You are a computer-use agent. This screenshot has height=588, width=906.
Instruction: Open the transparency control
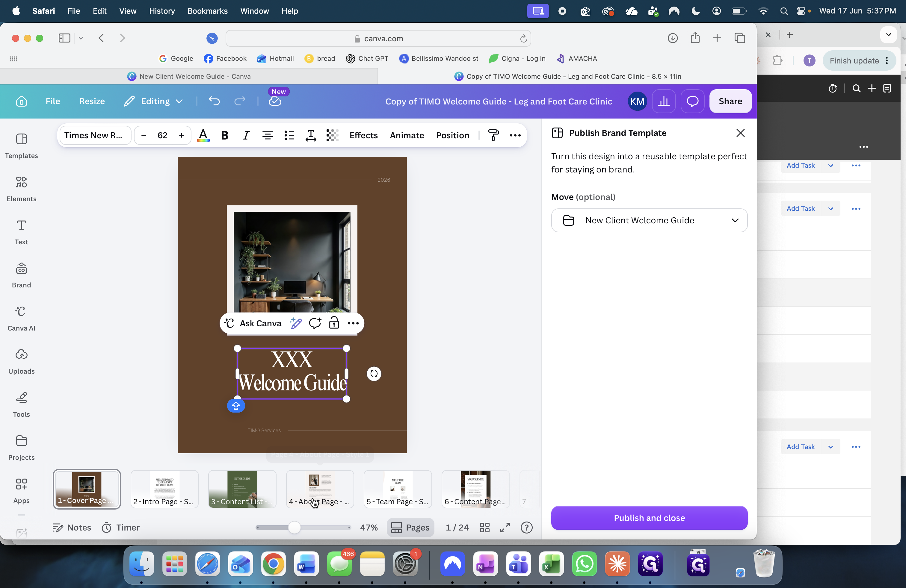pos(332,135)
